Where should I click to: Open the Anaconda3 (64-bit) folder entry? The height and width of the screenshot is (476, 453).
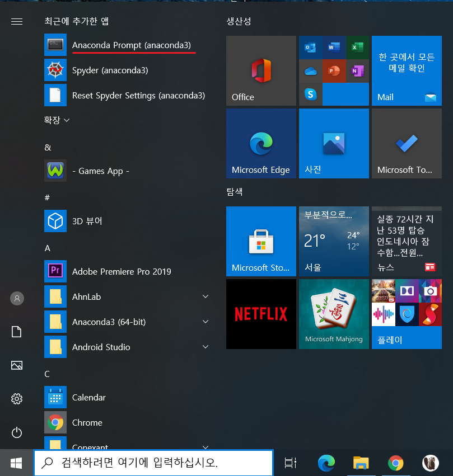point(128,322)
